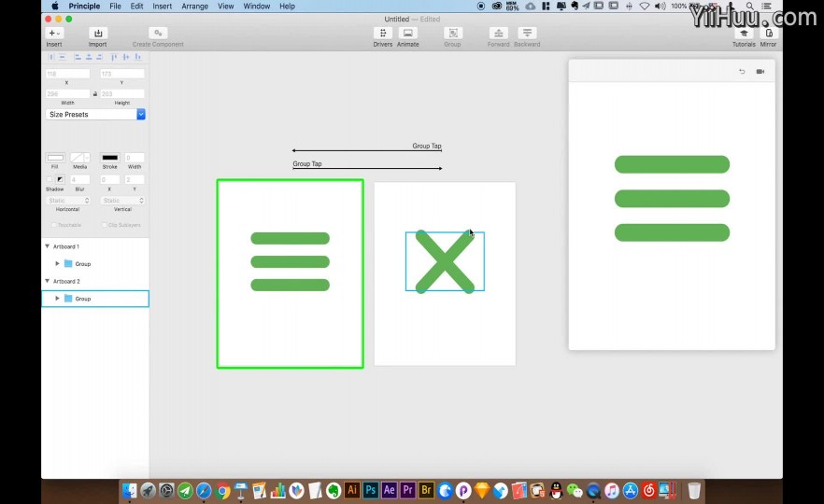Open the Size Presets dropdown
This screenshot has height=504, width=824.
[x=95, y=115]
